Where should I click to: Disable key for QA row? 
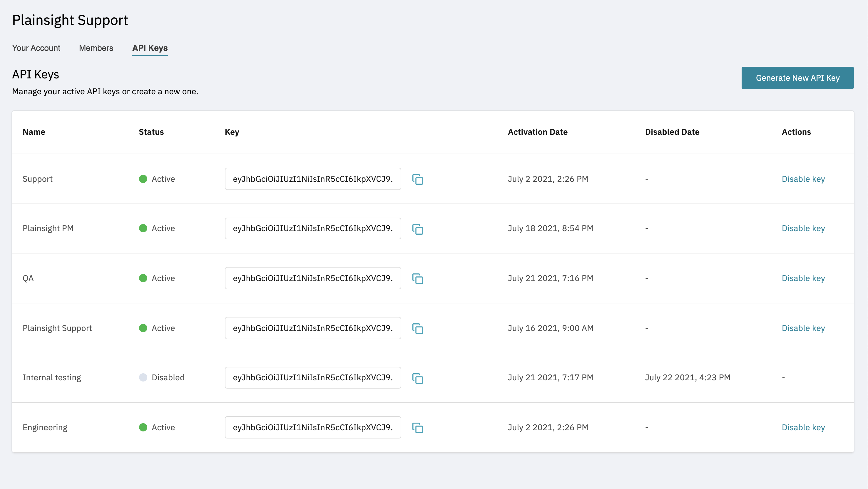coord(803,278)
